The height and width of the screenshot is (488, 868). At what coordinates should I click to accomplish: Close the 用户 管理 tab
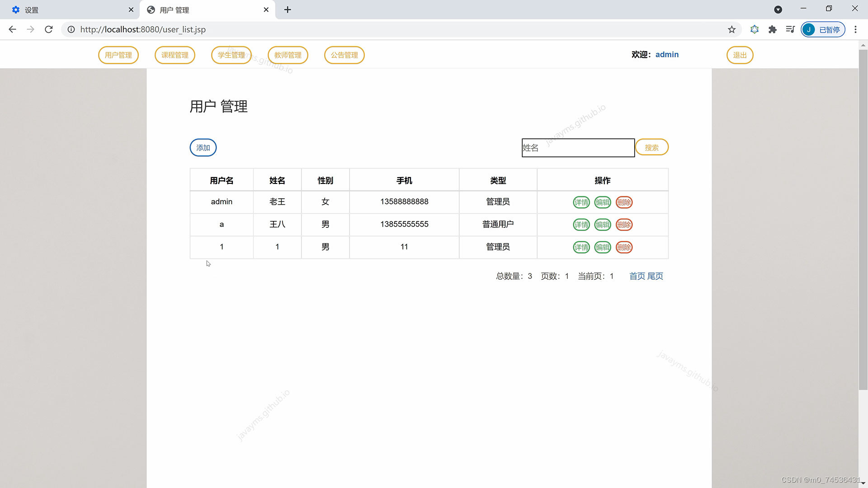(x=266, y=9)
